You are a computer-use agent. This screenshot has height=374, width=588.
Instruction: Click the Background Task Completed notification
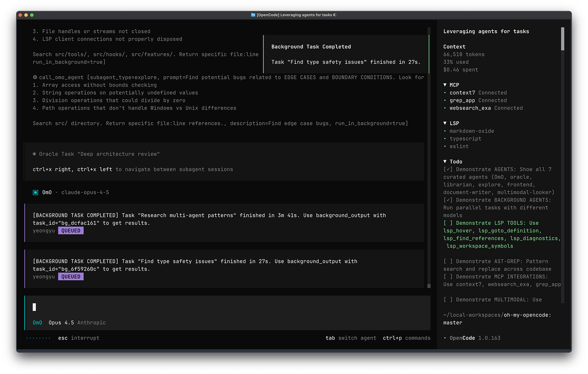(346, 54)
